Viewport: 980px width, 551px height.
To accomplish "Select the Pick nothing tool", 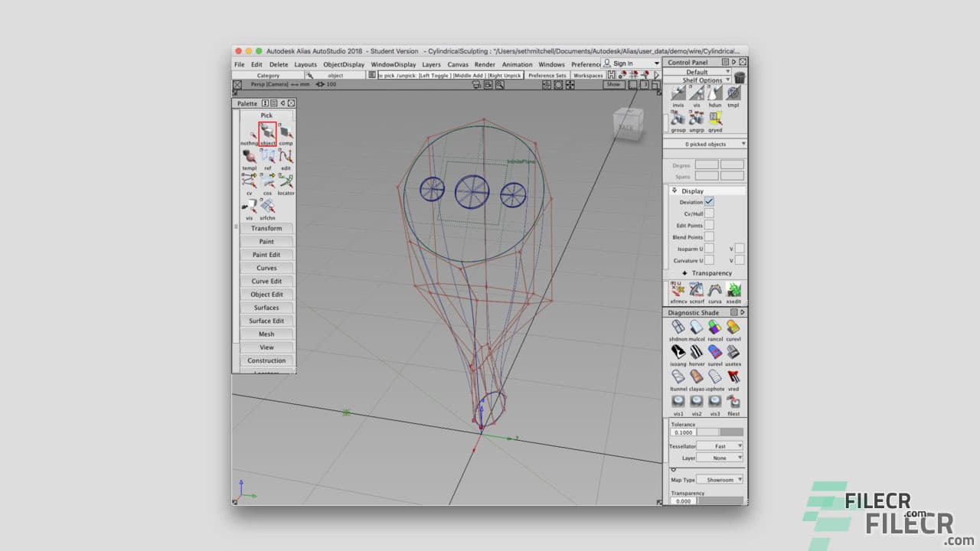I will point(249,132).
